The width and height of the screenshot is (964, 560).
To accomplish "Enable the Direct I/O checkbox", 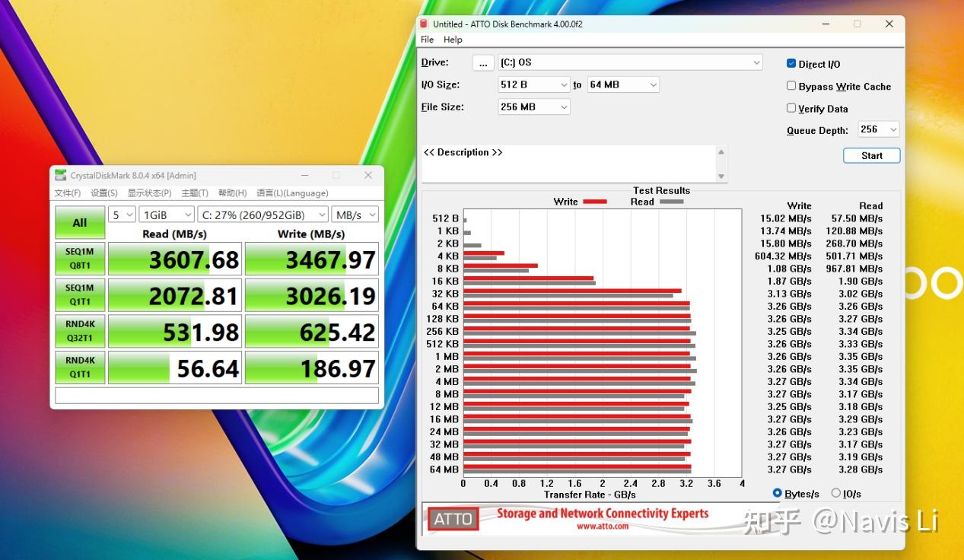I will pyautogui.click(x=791, y=64).
